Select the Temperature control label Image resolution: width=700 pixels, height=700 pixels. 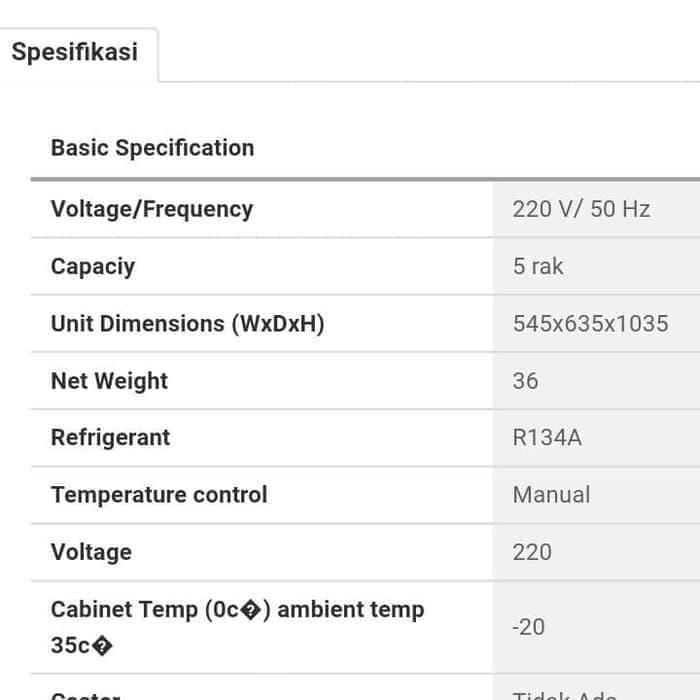click(x=159, y=495)
